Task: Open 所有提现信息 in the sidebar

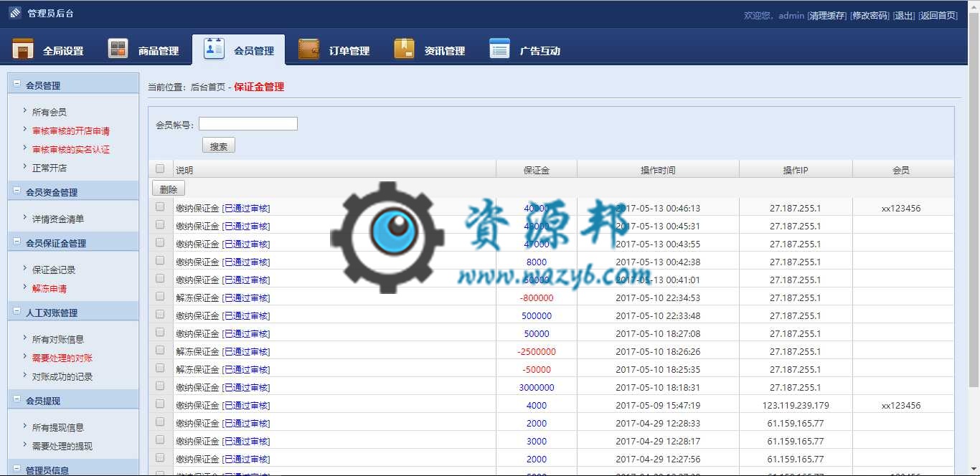Action: pos(58,427)
